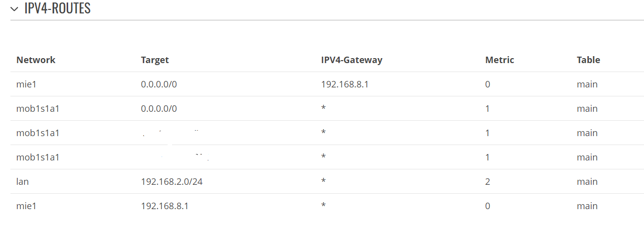Click metric value 2 in lan row
The height and width of the screenshot is (230, 644).
tap(488, 181)
